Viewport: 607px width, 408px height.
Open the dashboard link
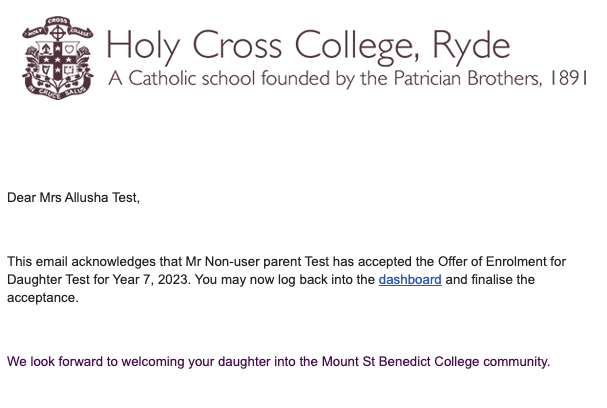410,280
